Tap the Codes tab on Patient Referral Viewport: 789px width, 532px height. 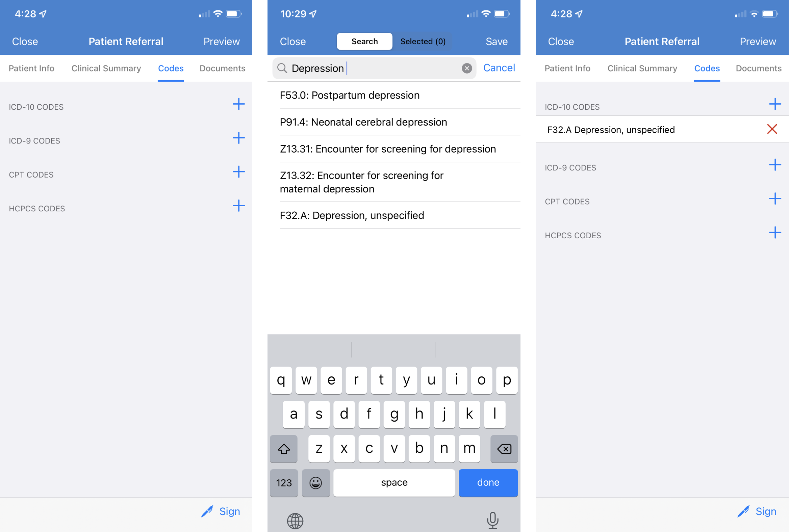pyautogui.click(x=171, y=68)
